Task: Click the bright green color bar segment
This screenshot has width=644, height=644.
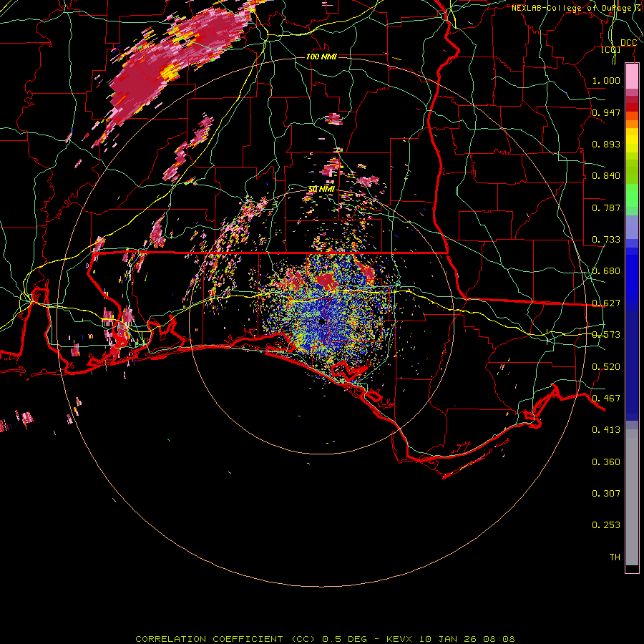Action: tap(632, 195)
